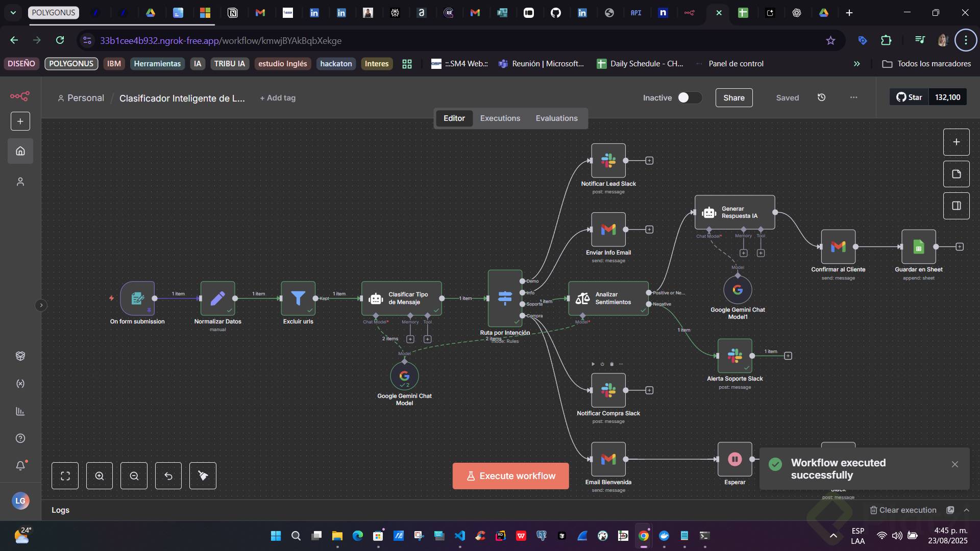Click the Share button
Screen dimensions: 980x551
point(733,97)
